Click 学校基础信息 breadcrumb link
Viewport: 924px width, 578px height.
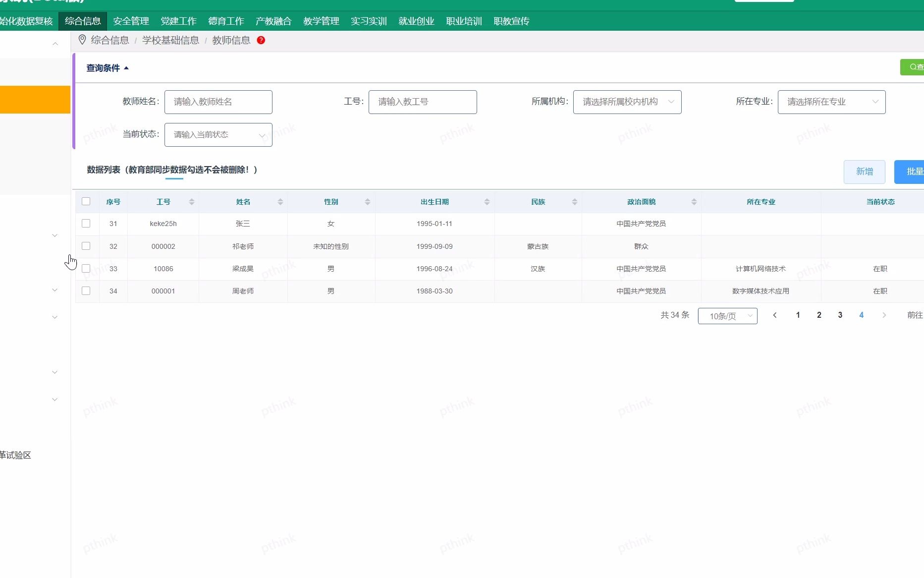(x=170, y=40)
